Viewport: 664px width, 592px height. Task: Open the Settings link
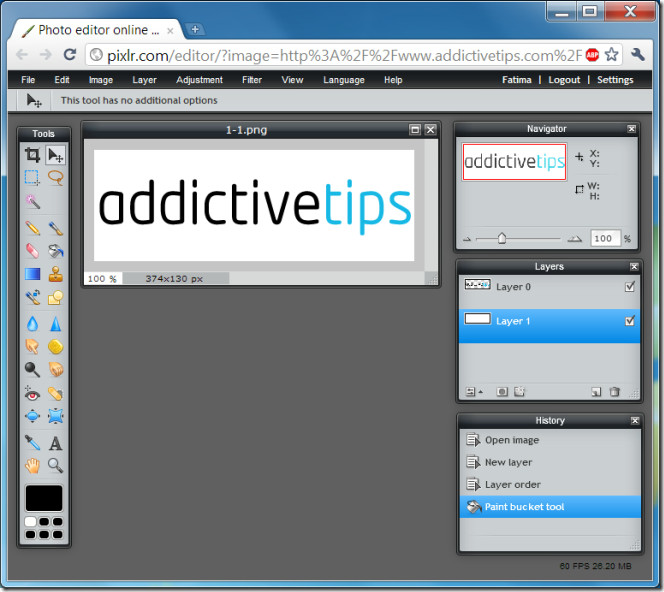point(615,80)
